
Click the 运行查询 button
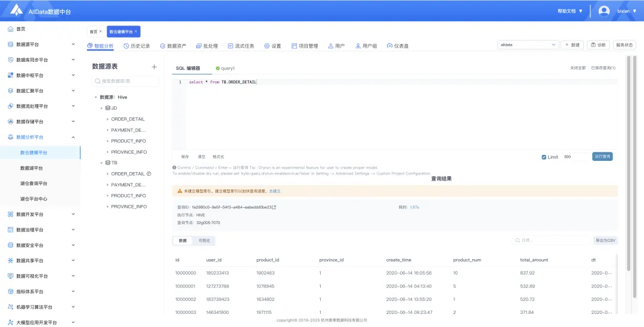point(602,156)
